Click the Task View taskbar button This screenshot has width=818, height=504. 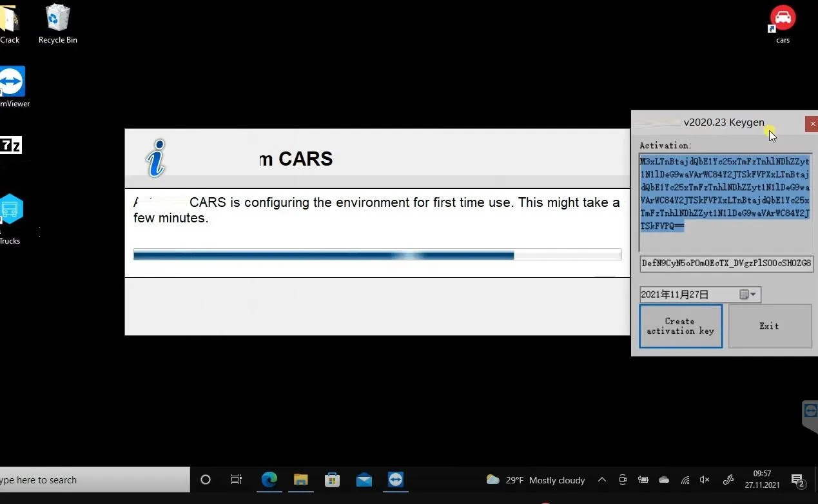click(237, 480)
